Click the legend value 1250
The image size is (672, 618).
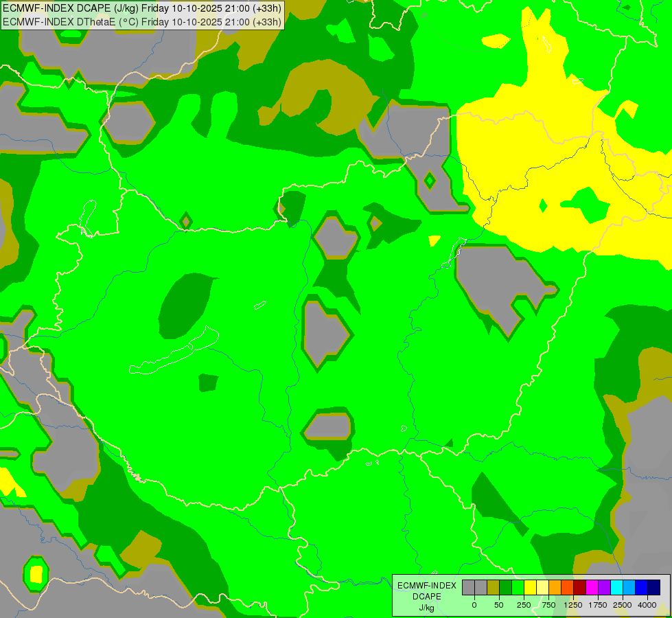click(x=573, y=605)
